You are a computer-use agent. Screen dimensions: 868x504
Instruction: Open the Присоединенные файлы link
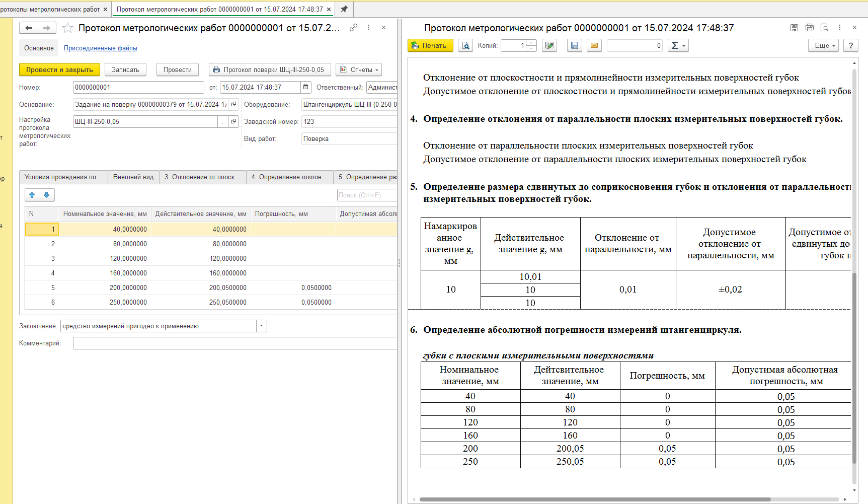point(101,48)
